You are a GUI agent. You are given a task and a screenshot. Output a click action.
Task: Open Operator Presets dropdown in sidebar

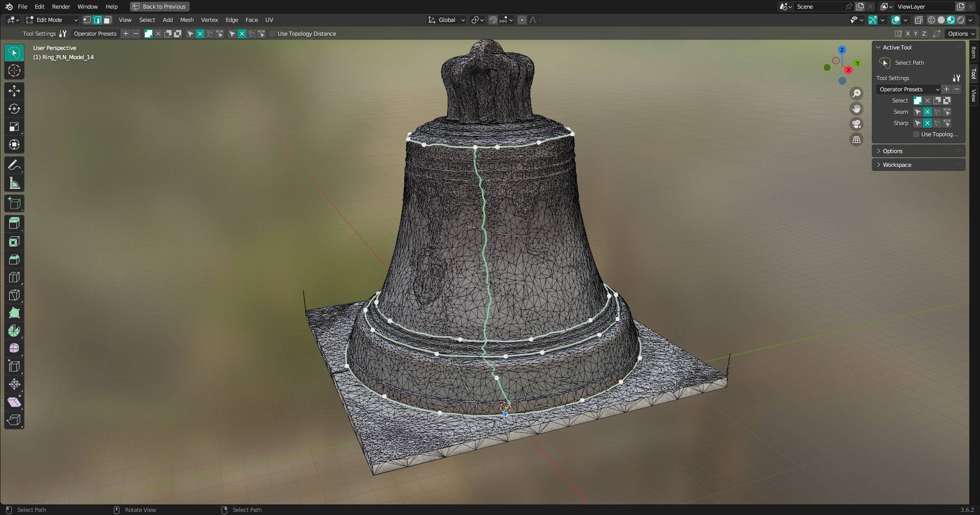(x=909, y=89)
